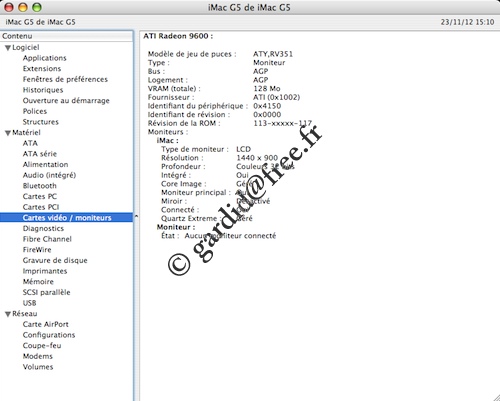Select Bluetooth in the Matériel list

pyautogui.click(x=40, y=186)
